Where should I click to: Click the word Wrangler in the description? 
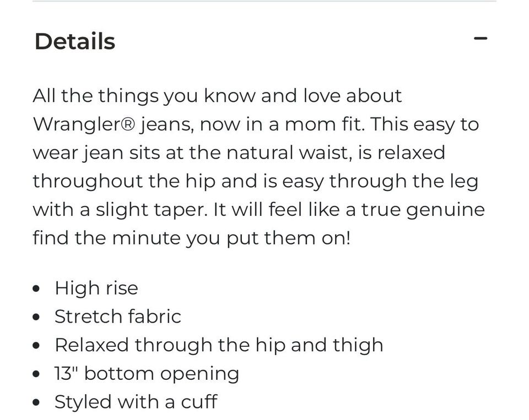point(75,124)
